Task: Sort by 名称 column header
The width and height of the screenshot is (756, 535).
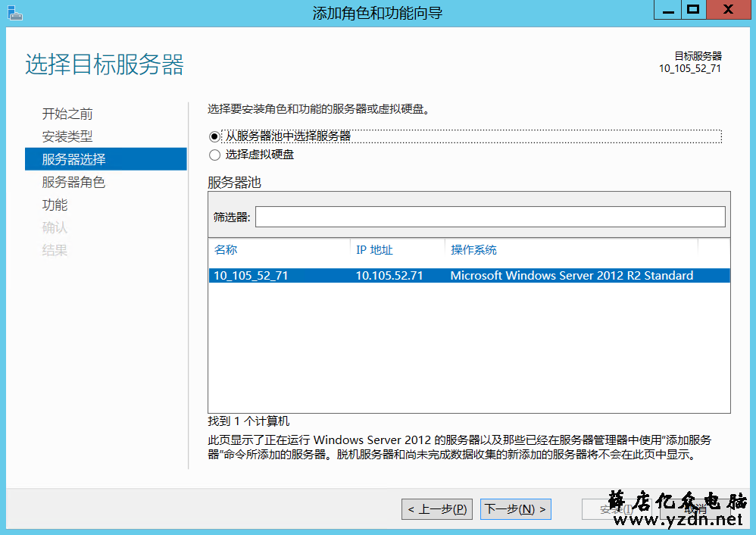Action: 226,249
